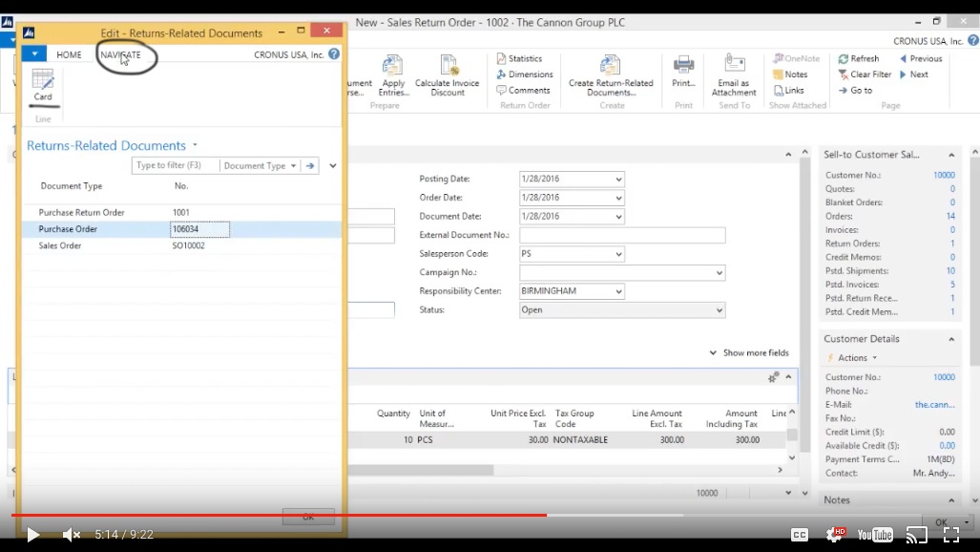This screenshot has height=552, width=980.
Task: Open help in Returns-Related Documents window
Action: pyautogui.click(x=334, y=54)
